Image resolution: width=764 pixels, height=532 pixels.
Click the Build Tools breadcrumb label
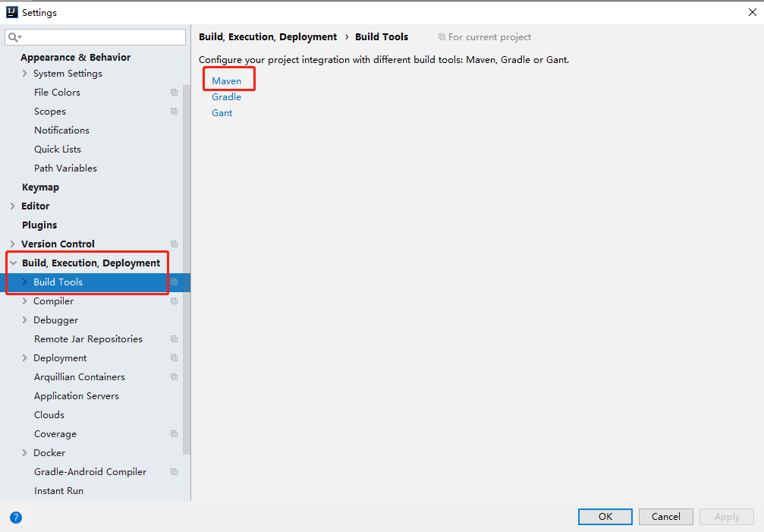(382, 37)
